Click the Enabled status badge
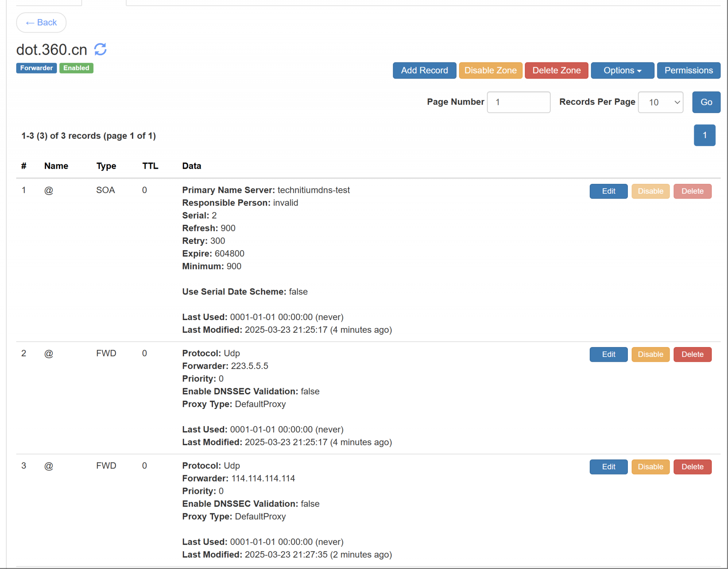The height and width of the screenshot is (569, 728). pos(76,68)
